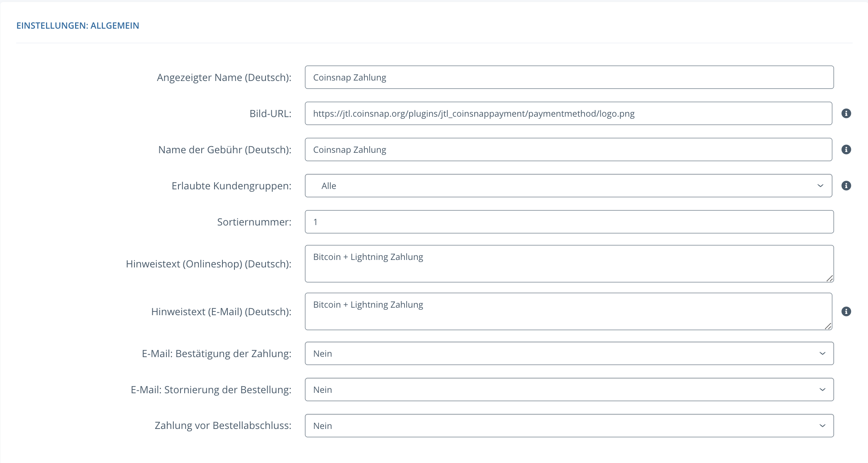Click the Angezeigter Name (Deutsch) field
Image resolution: width=868 pixels, height=463 pixels.
point(569,77)
